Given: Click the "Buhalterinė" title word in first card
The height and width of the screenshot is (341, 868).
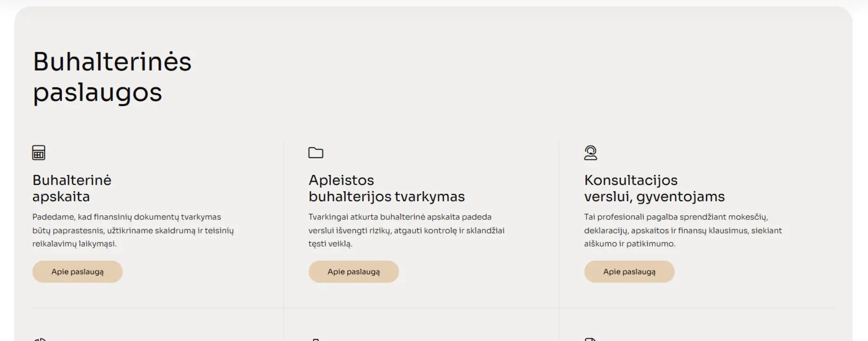Looking at the screenshot, I should (72, 180).
